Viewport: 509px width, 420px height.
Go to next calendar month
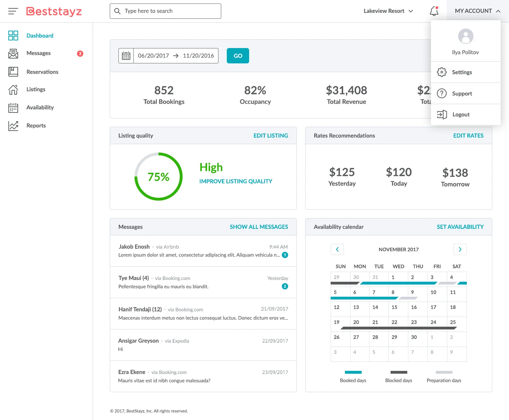460,249
